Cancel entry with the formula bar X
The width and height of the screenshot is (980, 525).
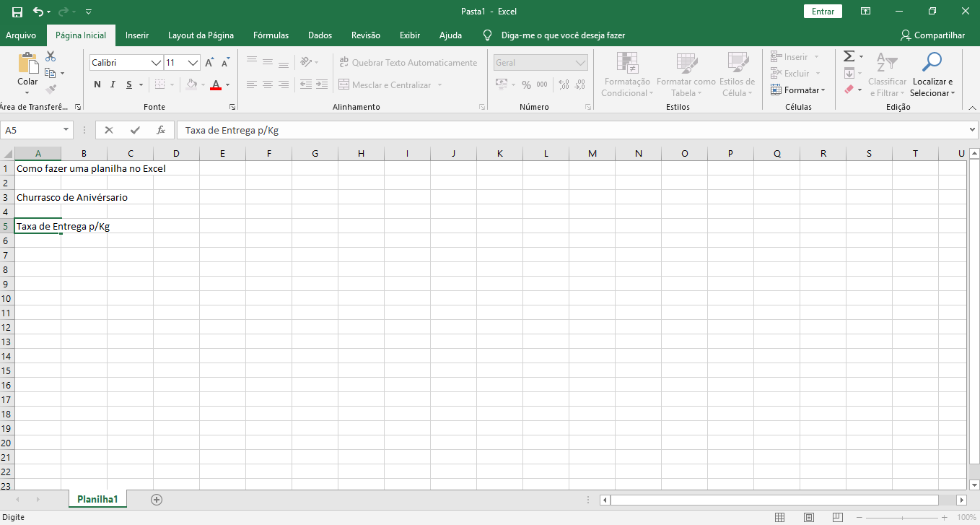click(109, 131)
